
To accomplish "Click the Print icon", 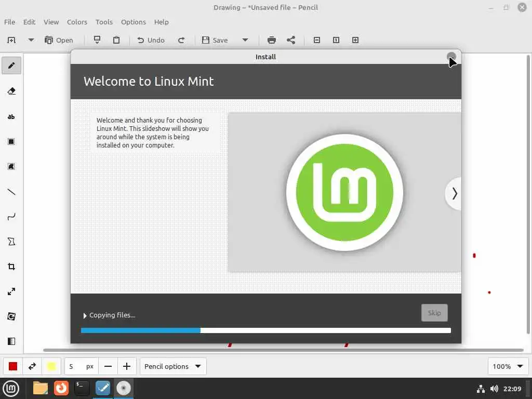I will pos(271,40).
